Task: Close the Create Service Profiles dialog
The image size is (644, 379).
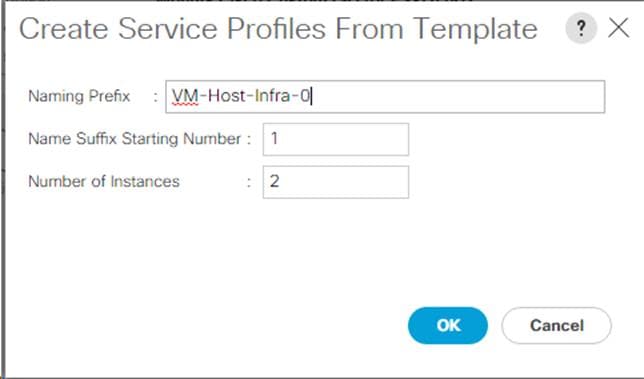Action: [x=619, y=28]
